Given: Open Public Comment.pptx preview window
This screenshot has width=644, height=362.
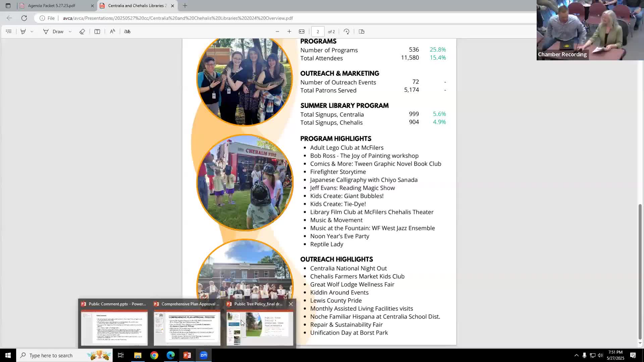Looking at the screenshot, I should (114, 327).
